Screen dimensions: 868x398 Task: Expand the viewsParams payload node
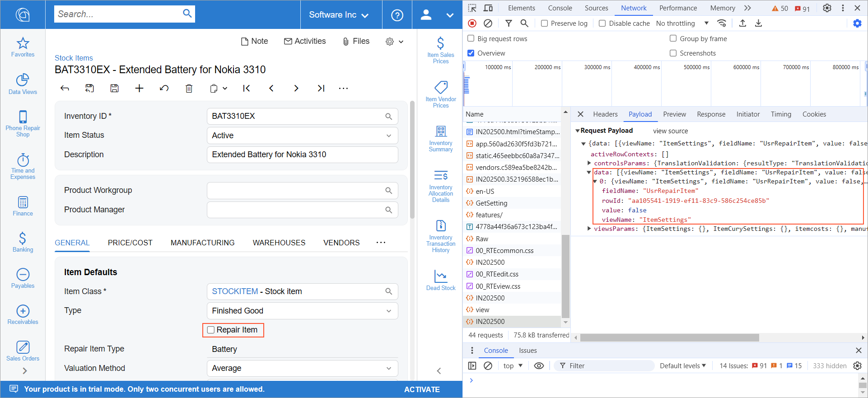[x=589, y=229]
